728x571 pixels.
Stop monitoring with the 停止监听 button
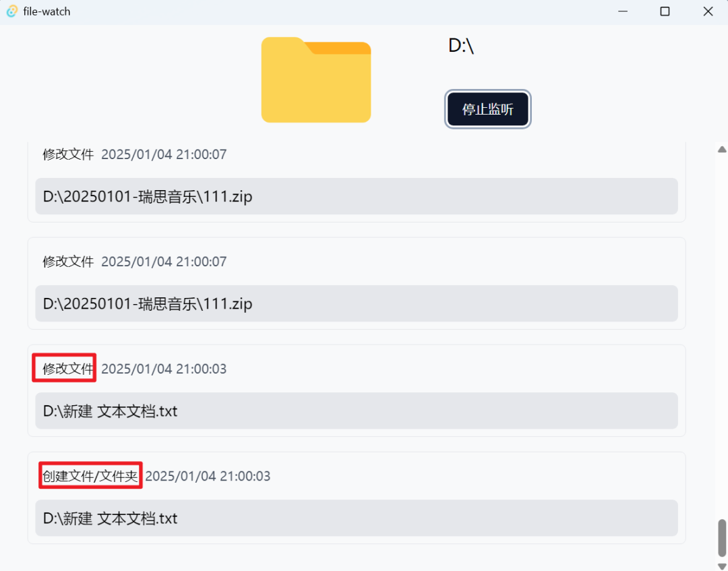point(488,109)
